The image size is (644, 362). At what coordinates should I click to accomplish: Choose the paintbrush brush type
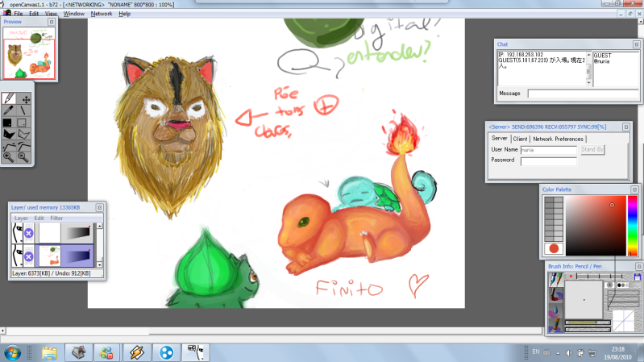(x=555, y=294)
